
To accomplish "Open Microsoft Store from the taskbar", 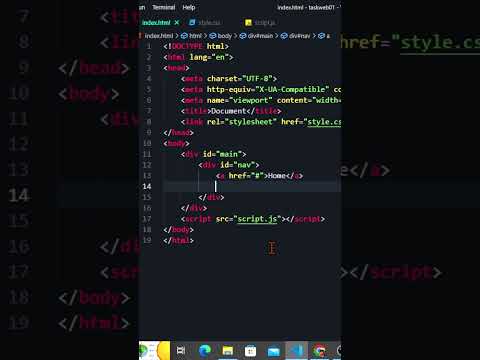I will point(250,350).
